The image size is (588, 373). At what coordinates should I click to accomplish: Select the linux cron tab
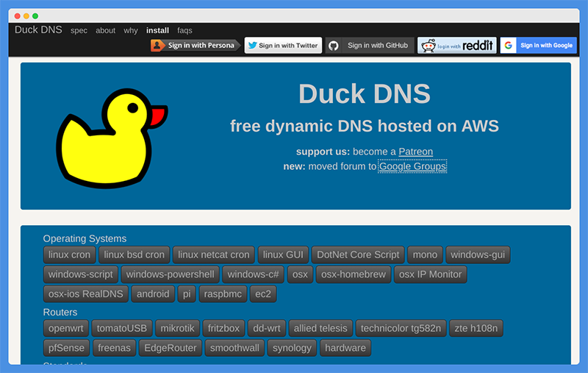(69, 255)
